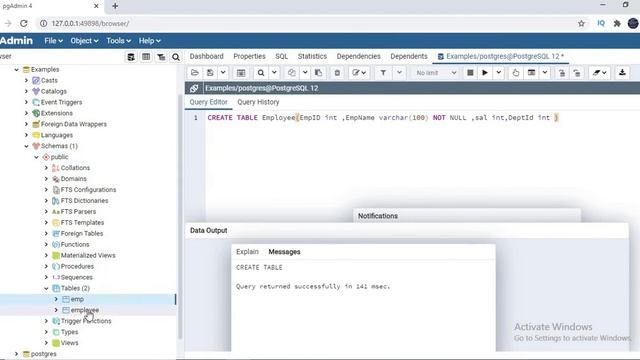This screenshot has width=640, height=360.
Task: Click the Data Output panel header
Action: click(x=407, y=231)
